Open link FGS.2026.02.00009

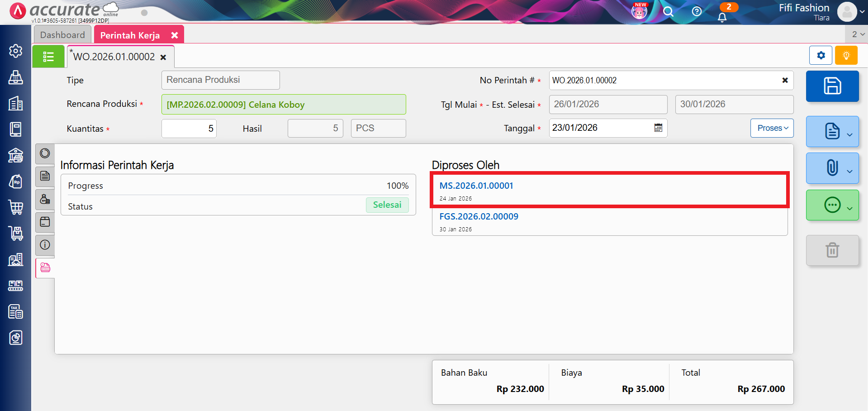479,216
